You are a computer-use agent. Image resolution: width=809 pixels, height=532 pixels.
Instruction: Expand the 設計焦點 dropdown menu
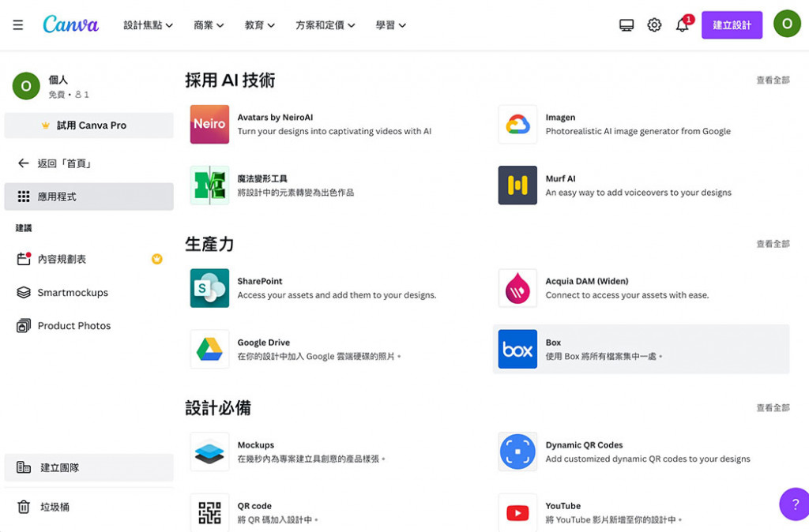pyautogui.click(x=148, y=24)
